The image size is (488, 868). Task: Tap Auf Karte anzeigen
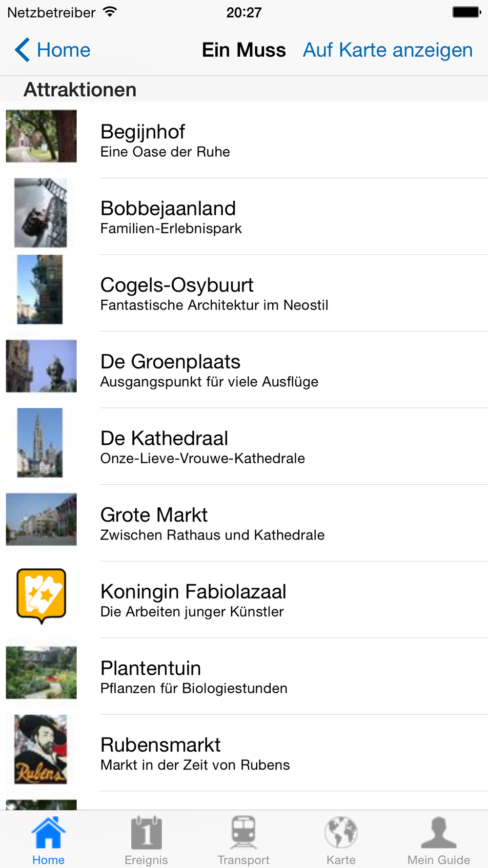click(387, 50)
